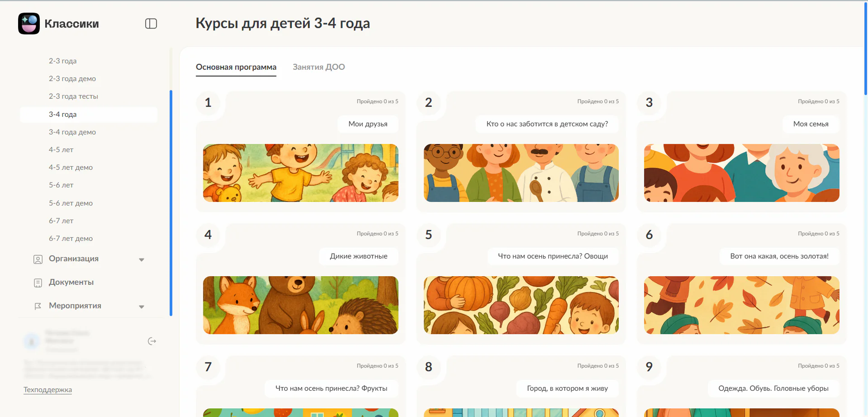Click course number 7 badge
The width and height of the screenshot is (868, 417).
(x=208, y=367)
